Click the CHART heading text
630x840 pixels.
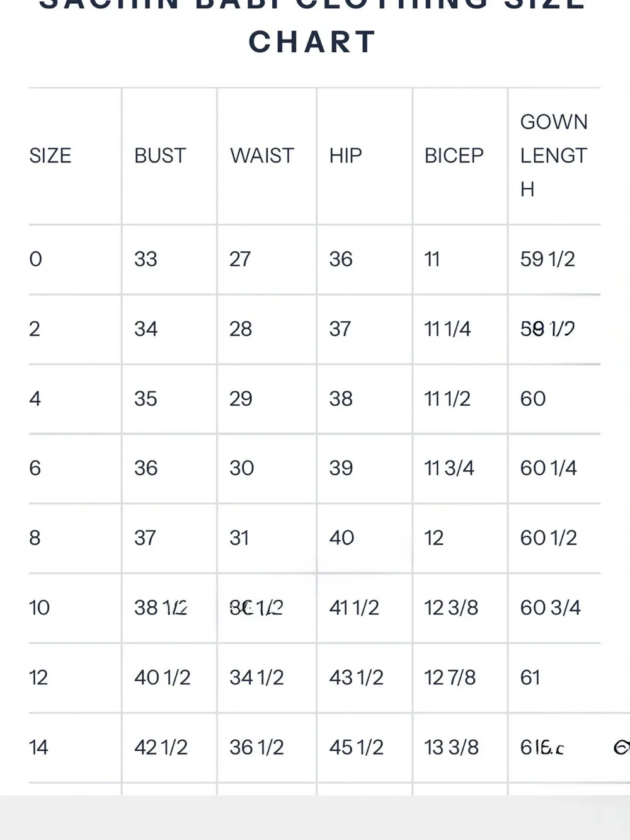(312, 42)
